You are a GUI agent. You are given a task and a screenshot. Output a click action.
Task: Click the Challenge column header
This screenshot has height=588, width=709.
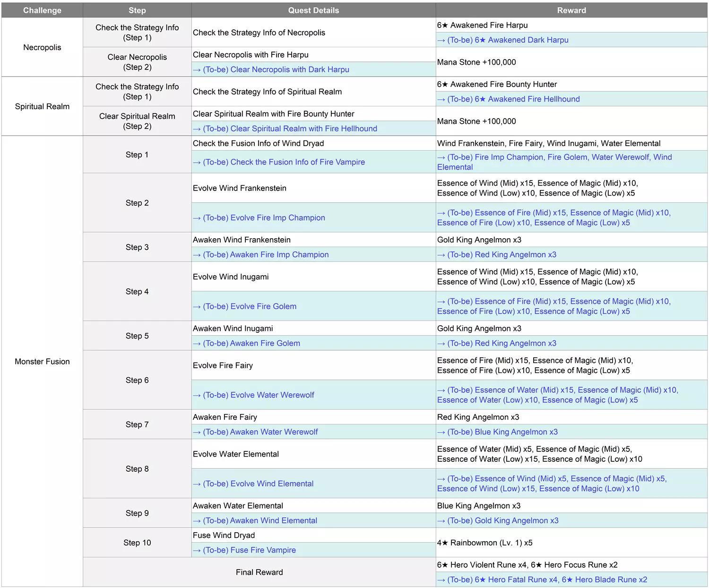[x=42, y=10]
